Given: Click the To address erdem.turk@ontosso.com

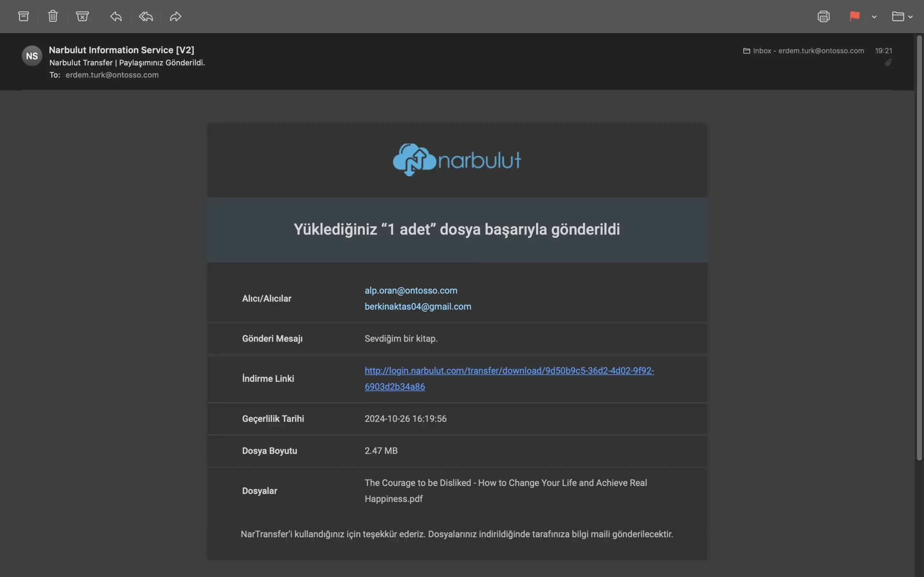Looking at the screenshot, I should pos(112,75).
